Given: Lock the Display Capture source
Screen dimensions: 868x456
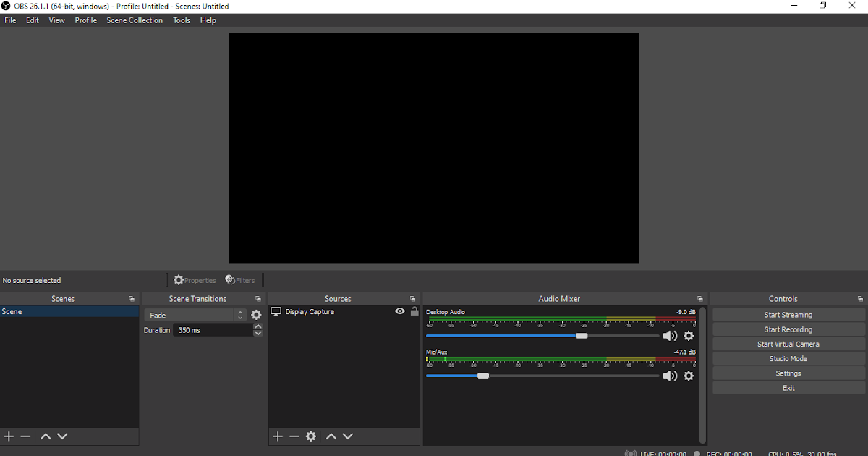Looking at the screenshot, I should tap(414, 311).
